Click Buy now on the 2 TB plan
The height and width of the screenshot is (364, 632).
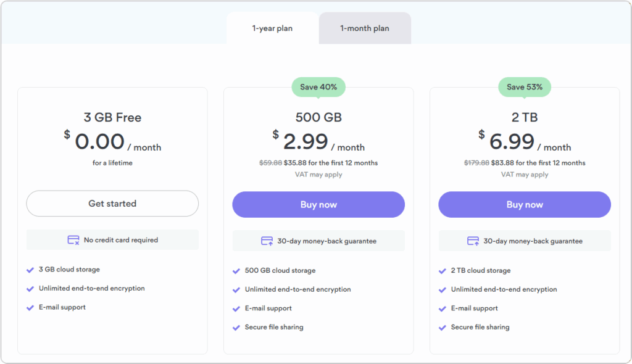pyautogui.click(x=524, y=204)
